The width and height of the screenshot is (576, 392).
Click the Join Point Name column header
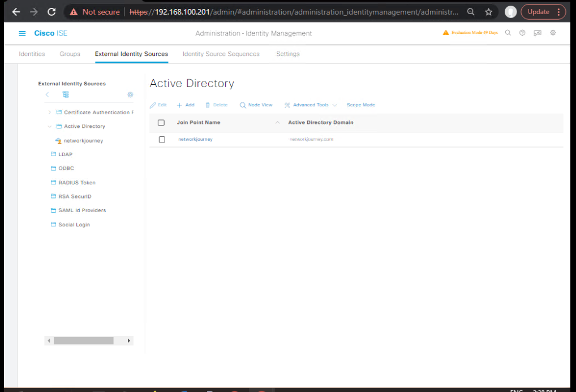click(199, 123)
